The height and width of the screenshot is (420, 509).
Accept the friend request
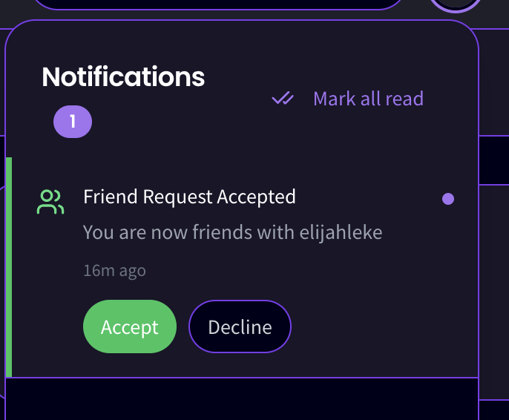pos(130,327)
